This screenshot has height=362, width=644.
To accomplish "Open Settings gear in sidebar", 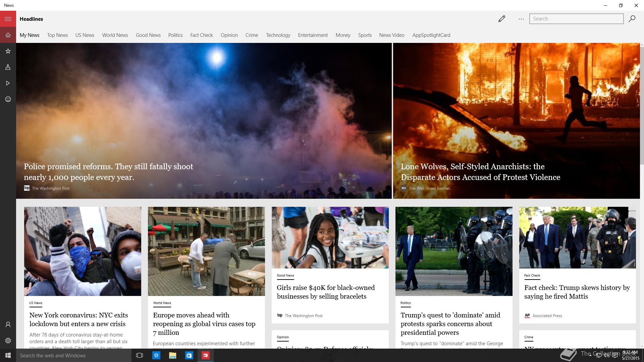I will pyautogui.click(x=8, y=341).
